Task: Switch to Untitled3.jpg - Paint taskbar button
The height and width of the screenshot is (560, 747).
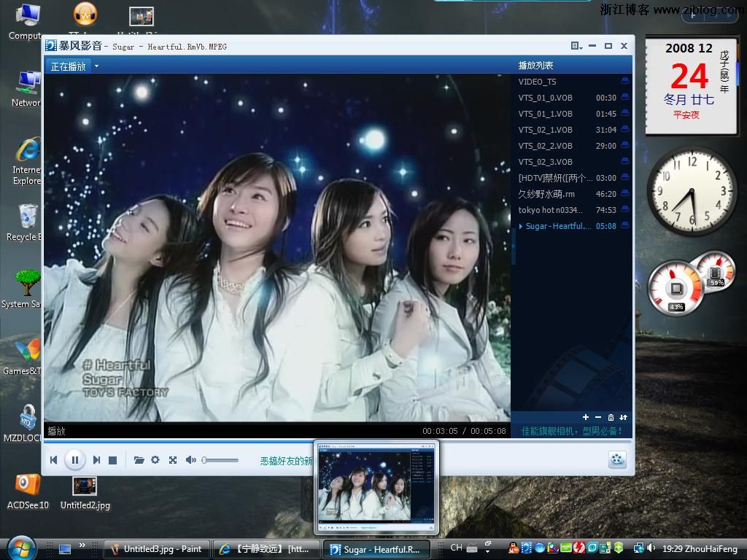Action: (157, 549)
